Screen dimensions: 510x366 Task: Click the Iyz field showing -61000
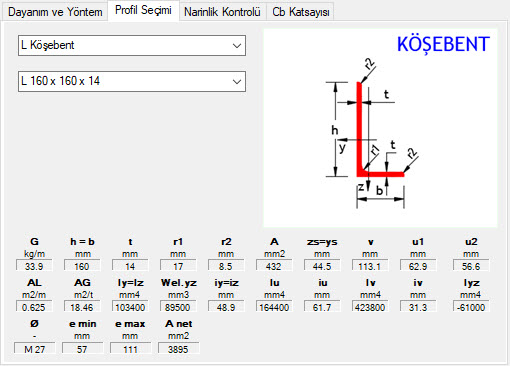[x=471, y=307]
